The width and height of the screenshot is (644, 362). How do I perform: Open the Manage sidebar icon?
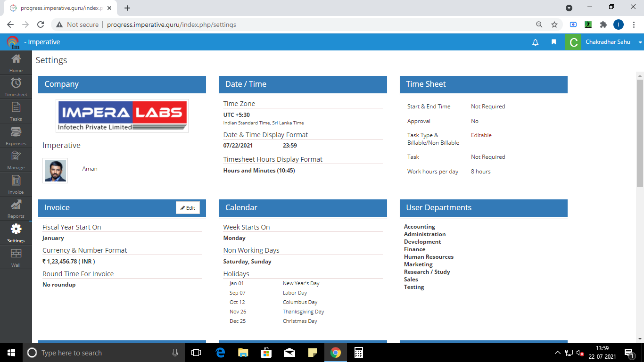16,156
